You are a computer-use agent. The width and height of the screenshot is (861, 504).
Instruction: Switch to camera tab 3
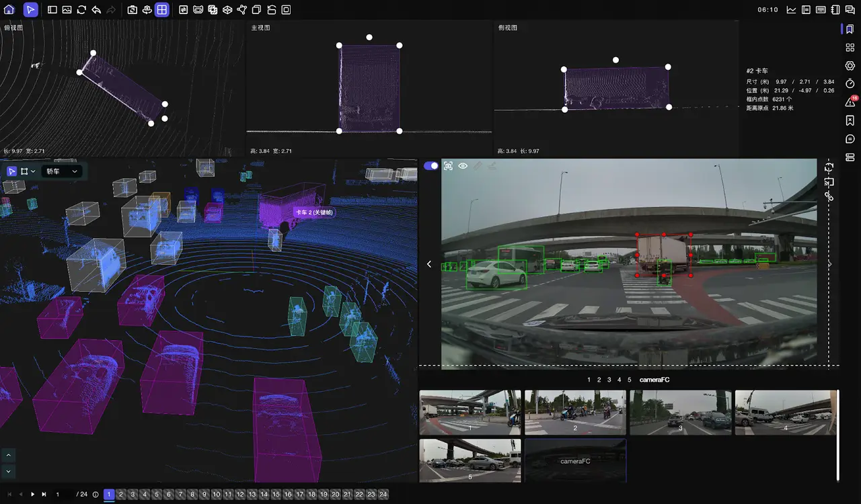[x=609, y=380]
